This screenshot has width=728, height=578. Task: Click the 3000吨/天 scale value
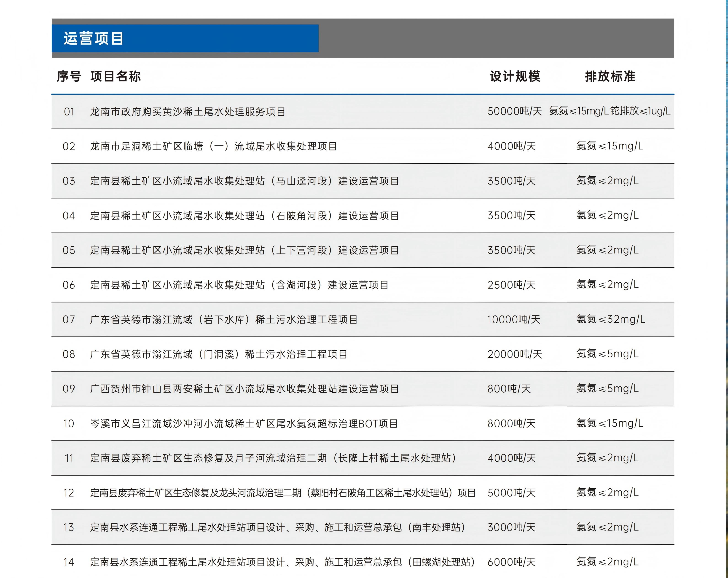pos(512,527)
